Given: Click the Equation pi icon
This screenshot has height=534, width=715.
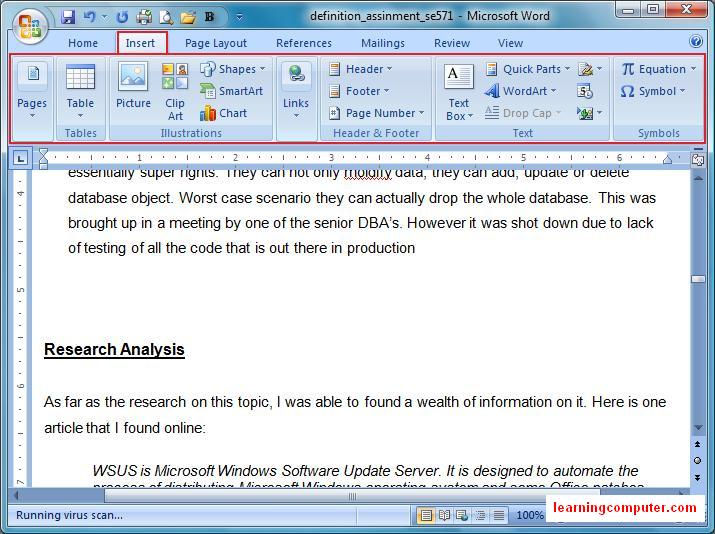Looking at the screenshot, I should click(x=628, y=69).
